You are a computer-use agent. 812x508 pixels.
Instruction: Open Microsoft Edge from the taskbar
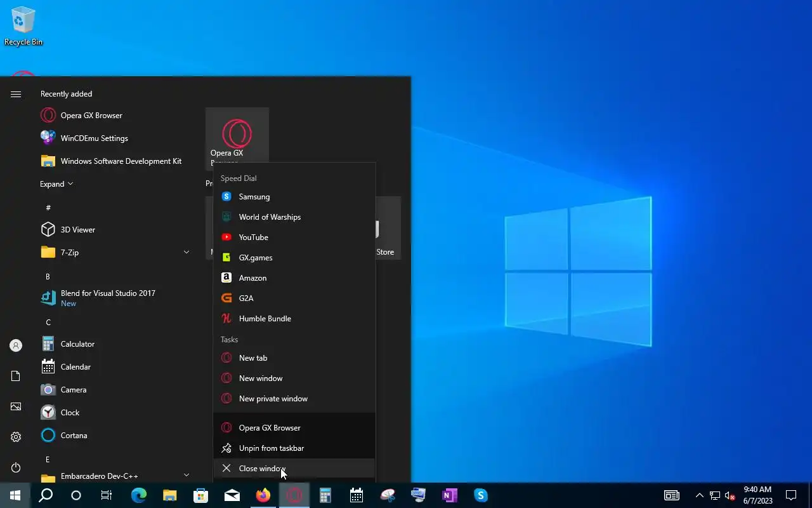point(138,495)
